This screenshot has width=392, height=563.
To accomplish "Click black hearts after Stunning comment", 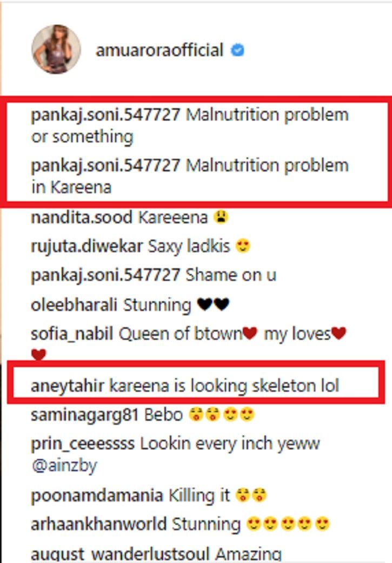I will (x=213, y=305).
